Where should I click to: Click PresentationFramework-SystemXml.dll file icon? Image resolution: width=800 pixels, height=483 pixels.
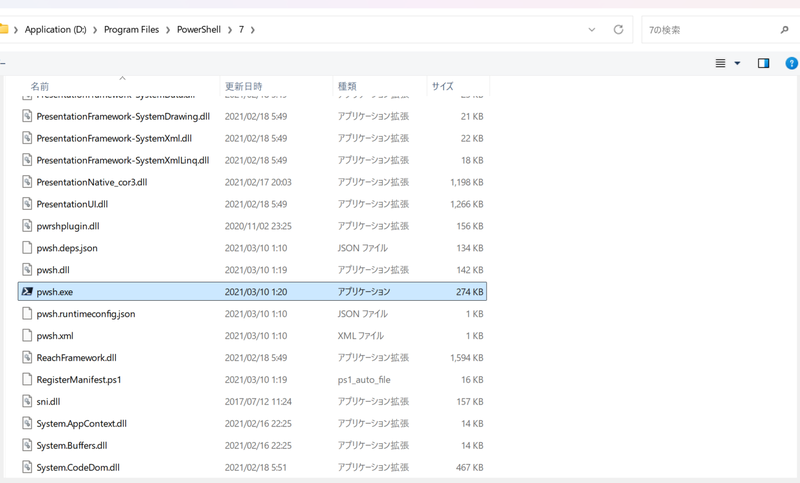point(27,138)
